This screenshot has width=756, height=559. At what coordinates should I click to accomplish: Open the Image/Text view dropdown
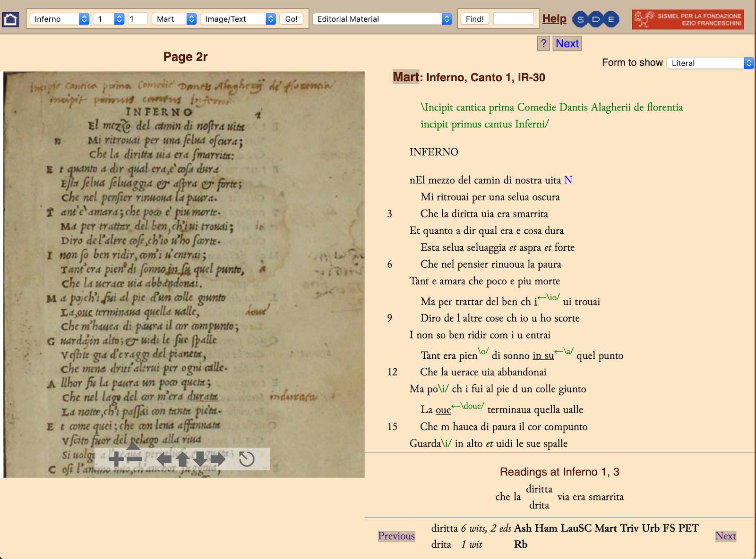238,19
